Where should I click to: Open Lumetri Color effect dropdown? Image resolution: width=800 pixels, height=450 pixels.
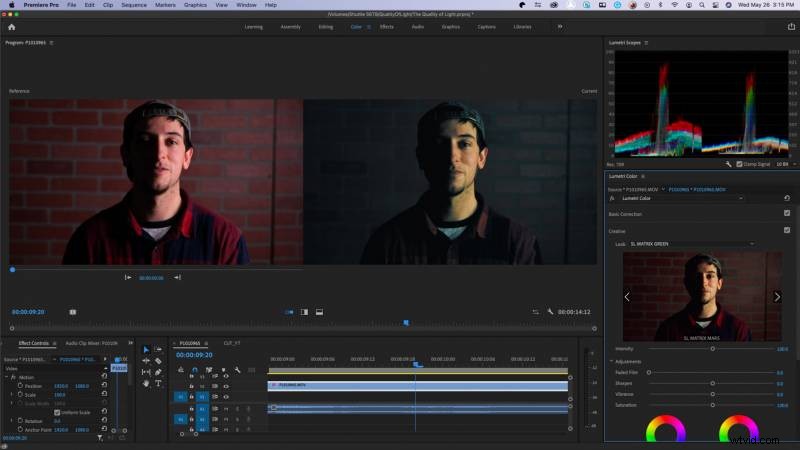(681, 198)
